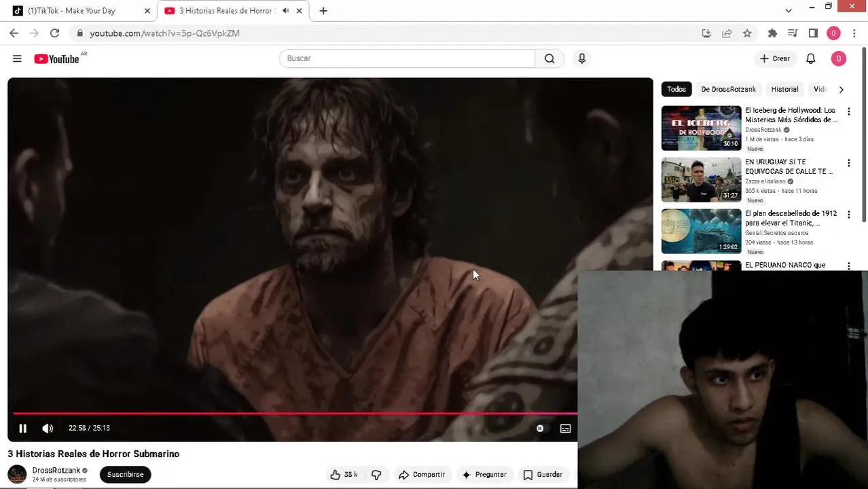Select the De DrossRotzank filter chip
This screenshot has width=868, height=489.
[728, 89]
